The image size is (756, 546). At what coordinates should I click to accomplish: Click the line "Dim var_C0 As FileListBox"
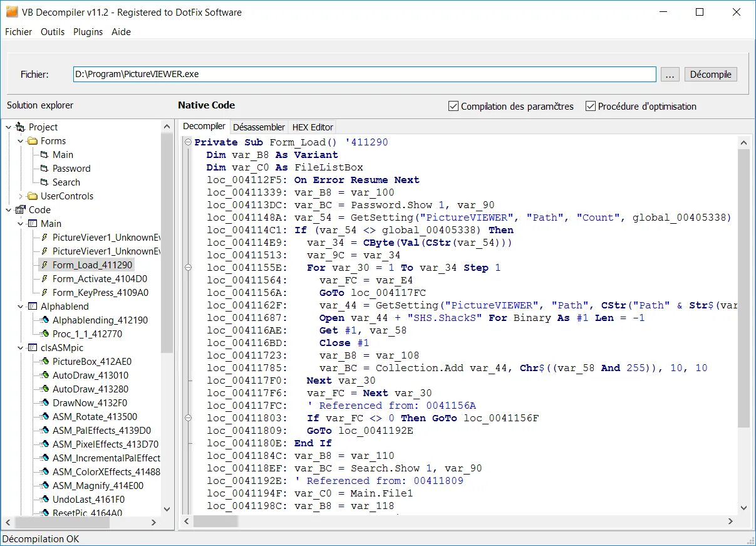(x=284, y=167)
